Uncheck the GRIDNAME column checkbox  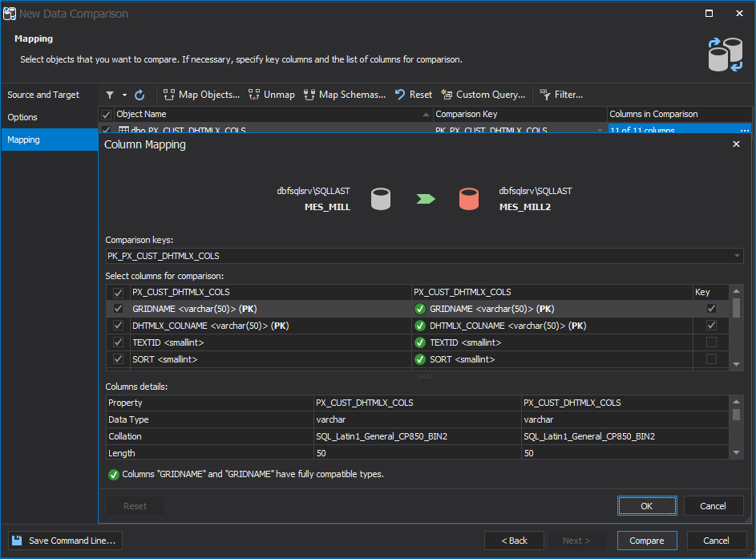coord(119,309)
